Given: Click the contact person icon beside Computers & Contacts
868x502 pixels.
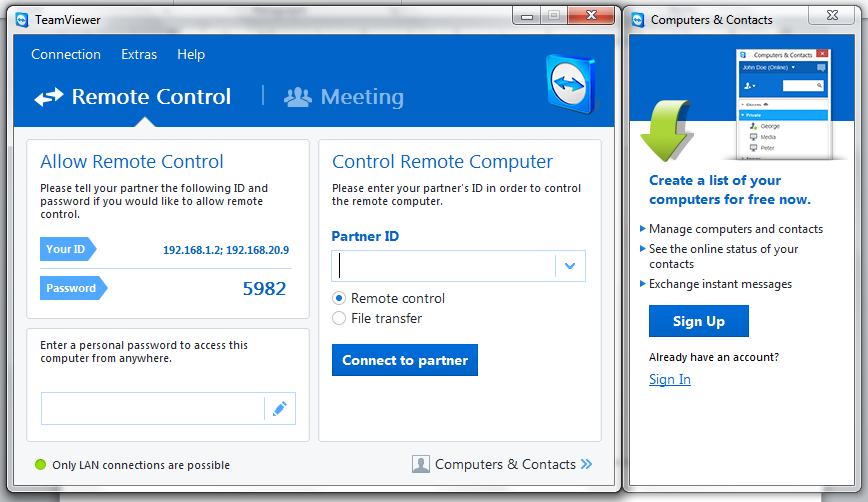Looking at the screenshot, I should point(421,464).
